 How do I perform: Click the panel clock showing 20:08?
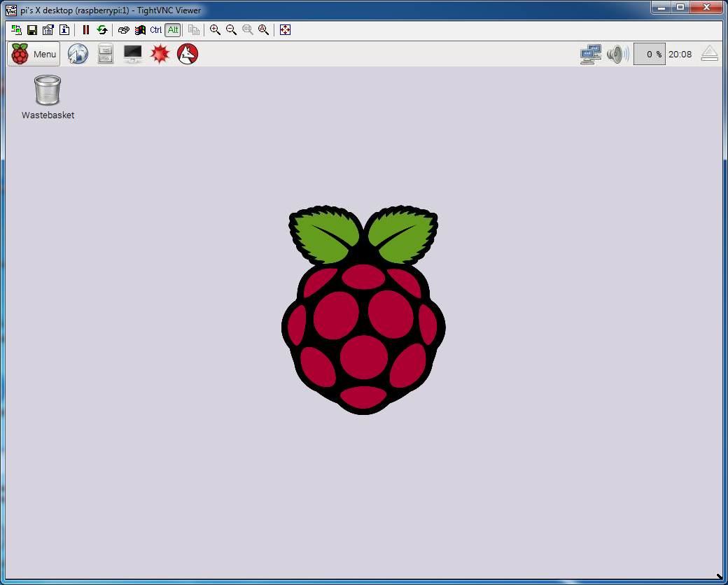click(x=680, y=55)
